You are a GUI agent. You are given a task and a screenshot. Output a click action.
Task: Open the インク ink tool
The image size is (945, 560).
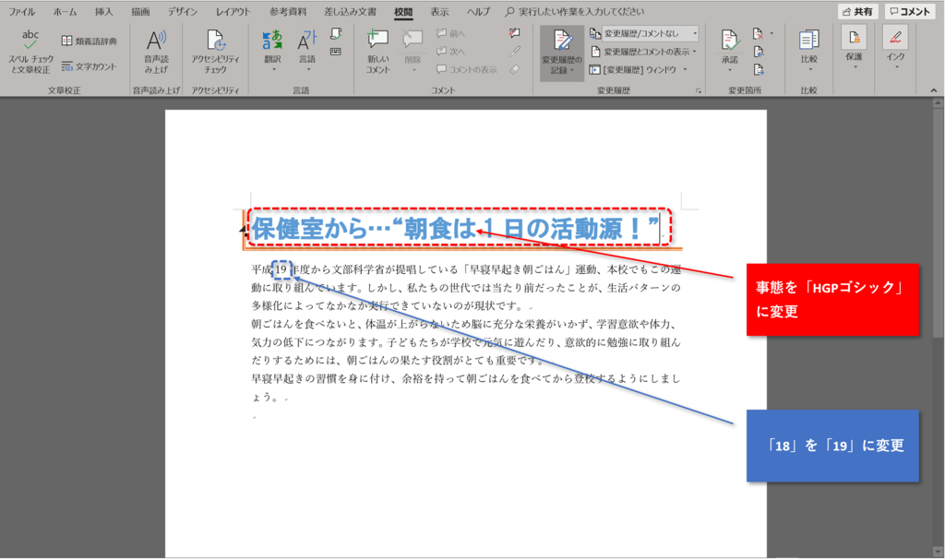(895, 48)
